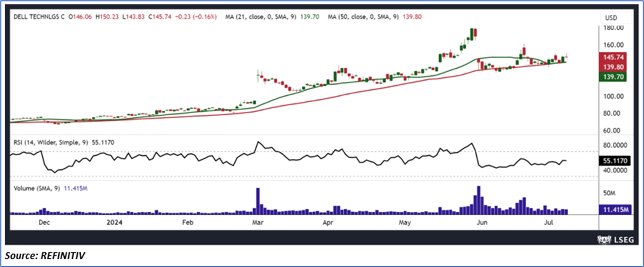Click the O146.06 open value

[79, 17]
